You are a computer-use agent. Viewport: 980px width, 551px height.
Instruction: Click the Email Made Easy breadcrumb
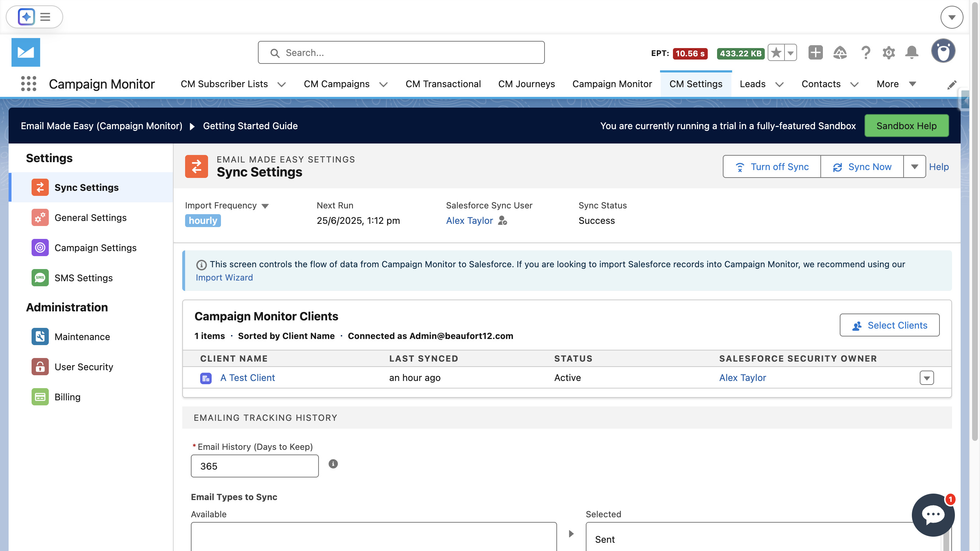tap(102, 126)
